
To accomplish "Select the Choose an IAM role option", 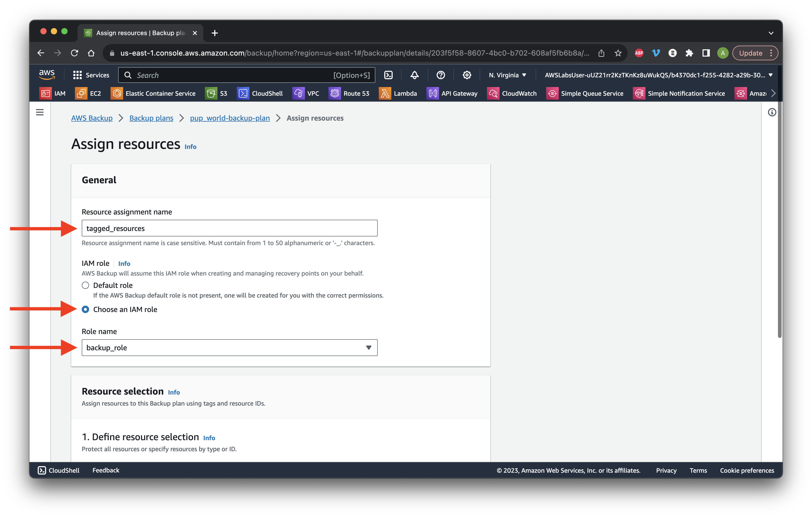I will coord(85,309).
